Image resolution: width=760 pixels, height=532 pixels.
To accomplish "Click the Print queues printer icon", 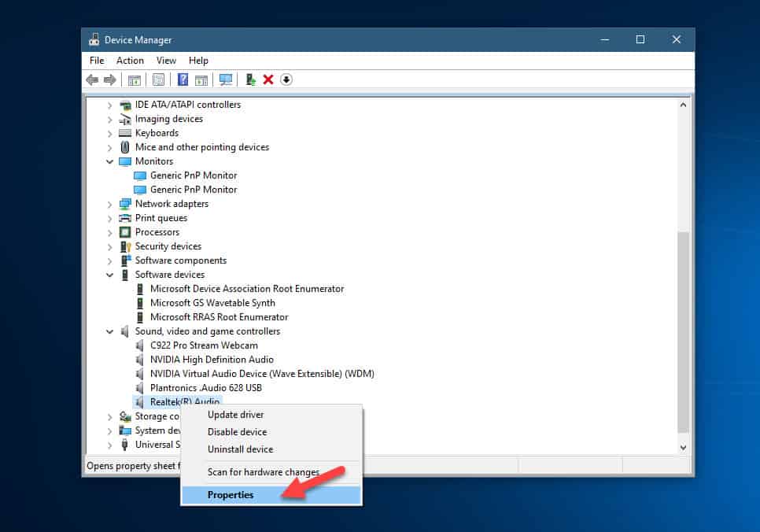I will coord(125,218).
